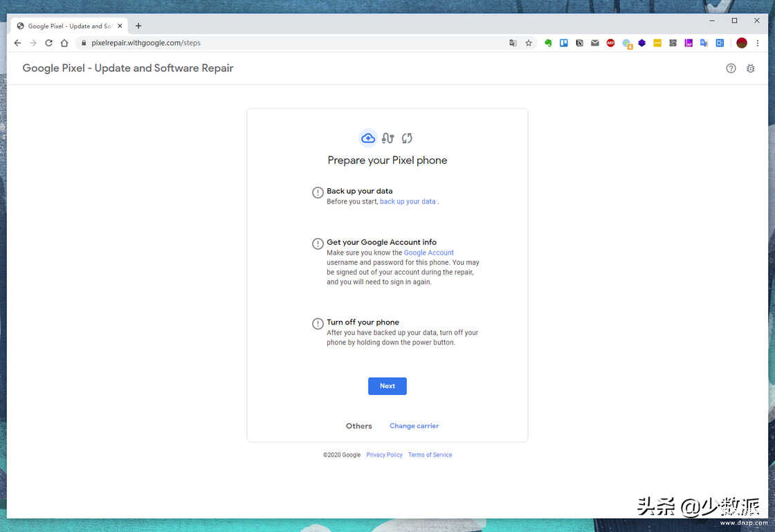Close the Chrome window
The width and height of the screenshot is (775, 532).
click(x=757, y=21)
